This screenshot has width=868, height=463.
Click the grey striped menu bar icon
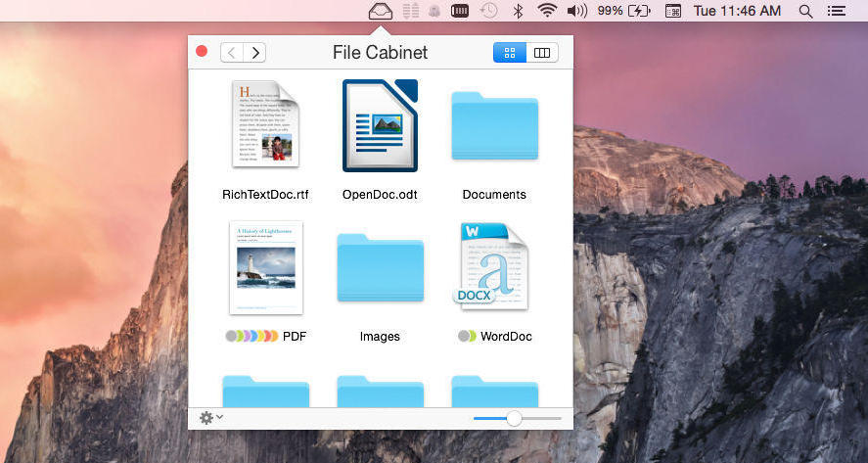pyautogui.click(x=410, y=11)
